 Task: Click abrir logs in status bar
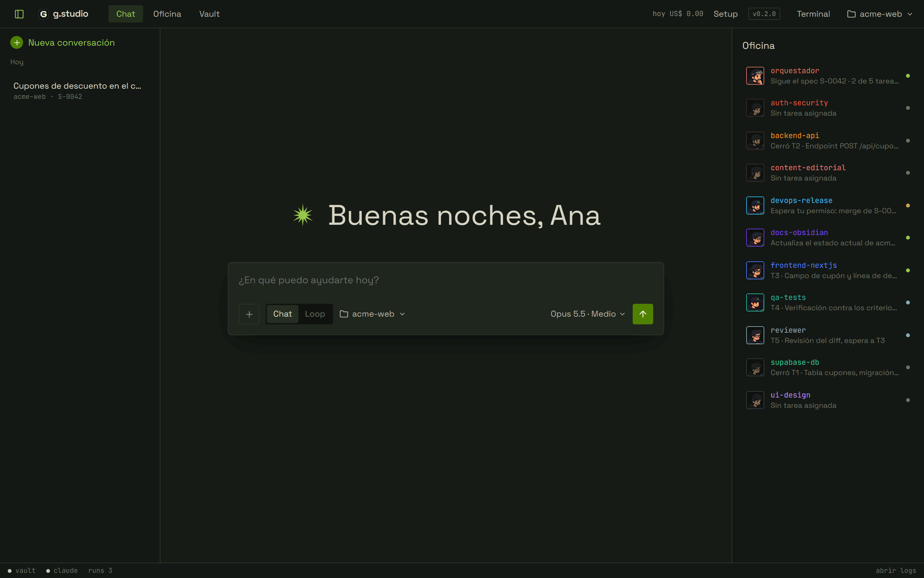click(x=896, y=570)
